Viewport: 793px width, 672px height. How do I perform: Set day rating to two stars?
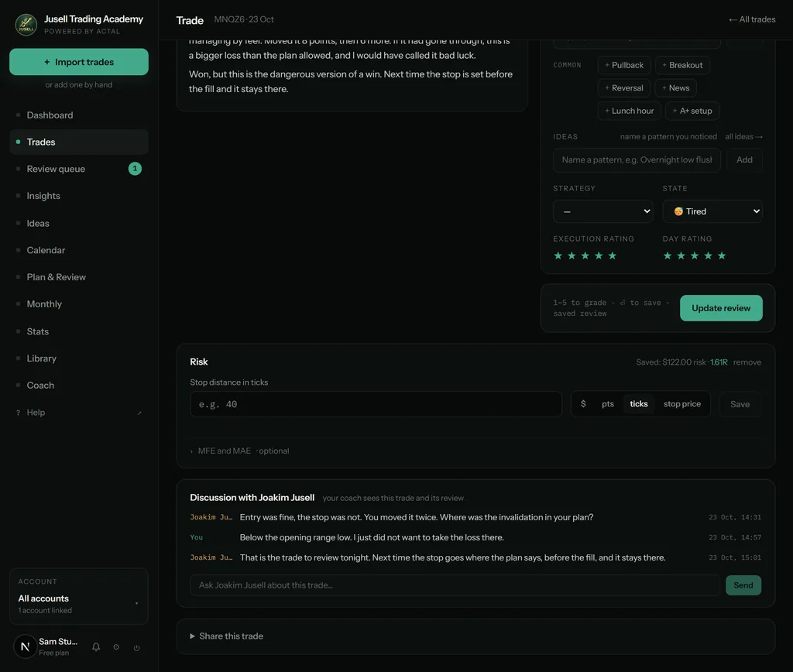pyautogui.click(x=681, y=255)
